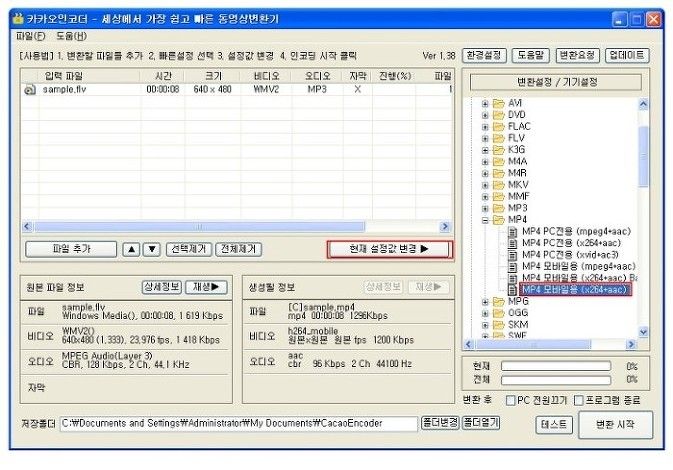Open the 파일(F) menu
The height and width of the screenshot is (470, 673).
(x=30, y=36)
